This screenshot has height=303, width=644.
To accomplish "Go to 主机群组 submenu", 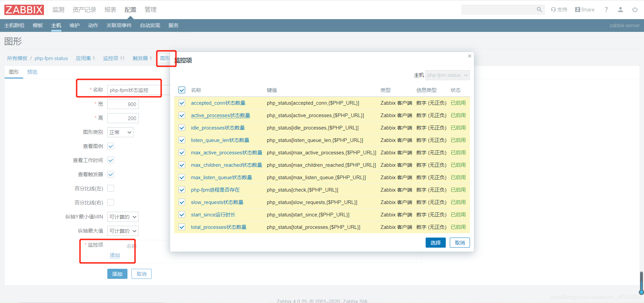I will click(x=14, y=26).
